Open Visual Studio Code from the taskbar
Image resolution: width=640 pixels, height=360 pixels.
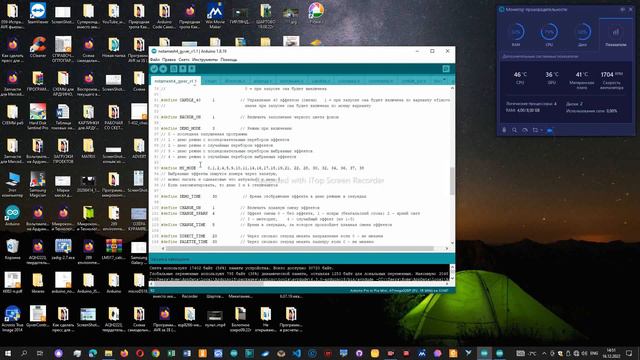point(297,353)
